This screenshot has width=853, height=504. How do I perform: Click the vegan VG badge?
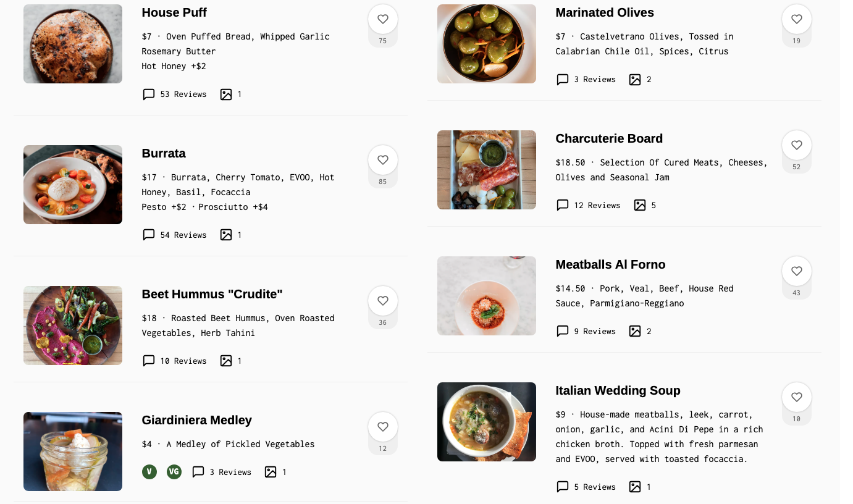click(174, 472)
